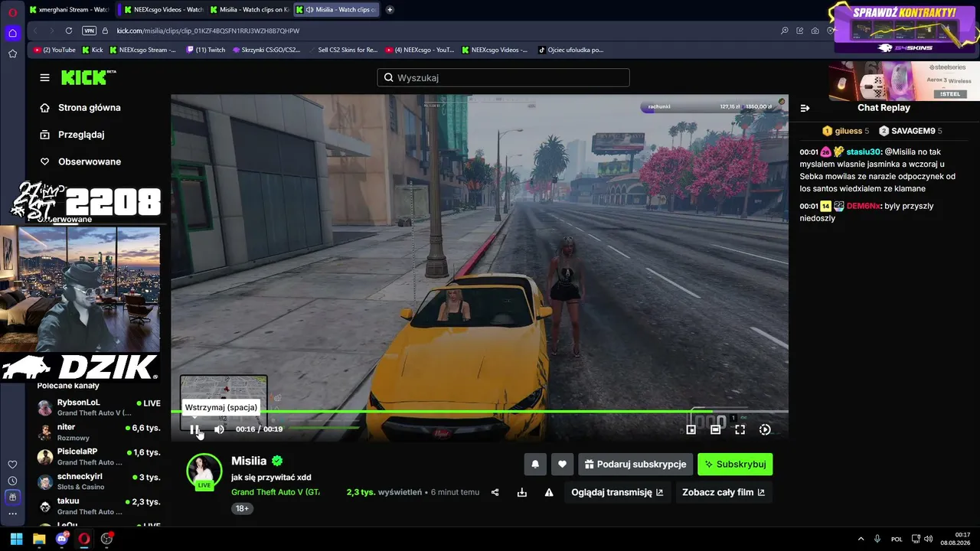Click DEM6Nx's username in chat replay

coord(864,206)
